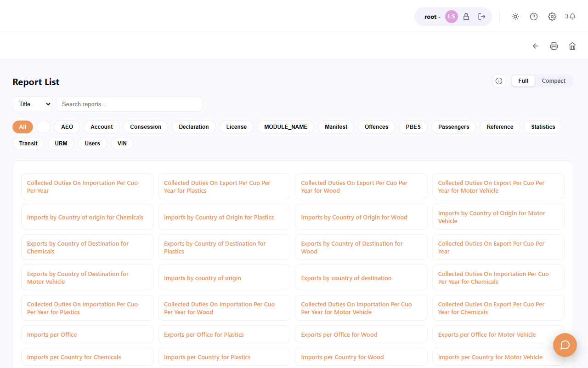Filter reports by MODULE_NAME

tap(286, 127)
